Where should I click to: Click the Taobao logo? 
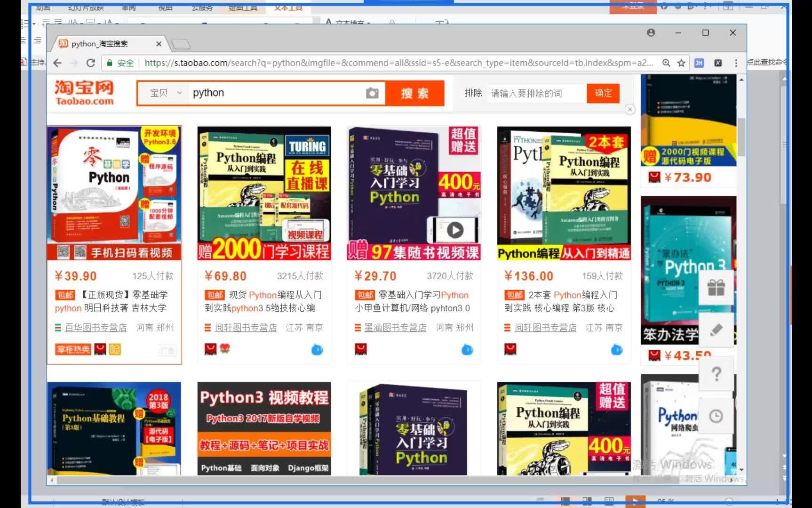(x=84, y=93)
